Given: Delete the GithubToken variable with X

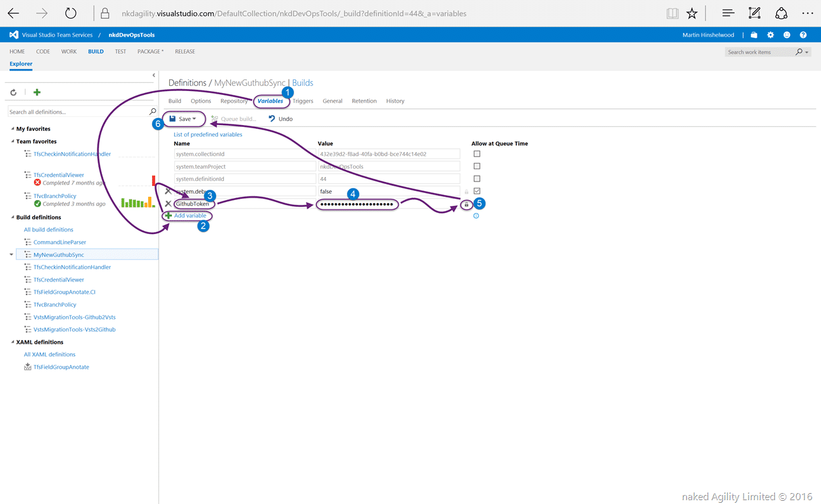Looking at the screenshot, I should tap(168, 204).
